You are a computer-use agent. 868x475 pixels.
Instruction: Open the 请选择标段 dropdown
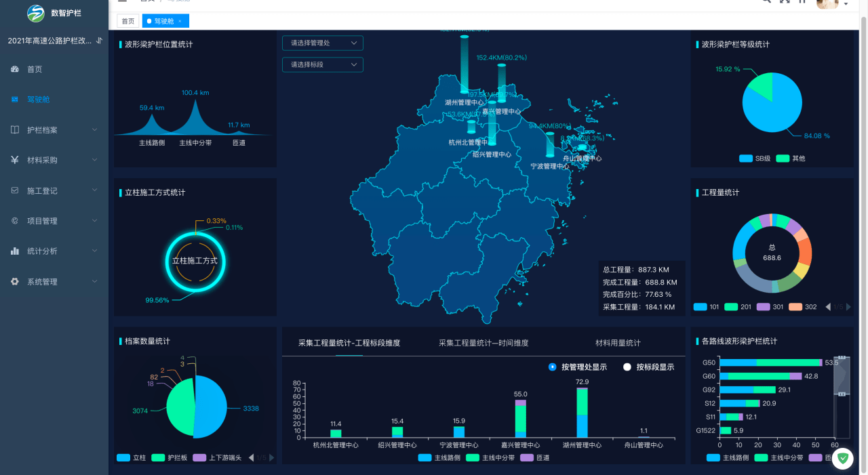tap(323, 65)
